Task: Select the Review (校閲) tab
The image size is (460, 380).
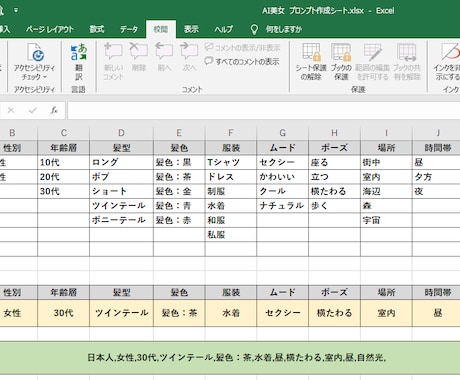Action: pyautogui.click(x=161, y=29)
